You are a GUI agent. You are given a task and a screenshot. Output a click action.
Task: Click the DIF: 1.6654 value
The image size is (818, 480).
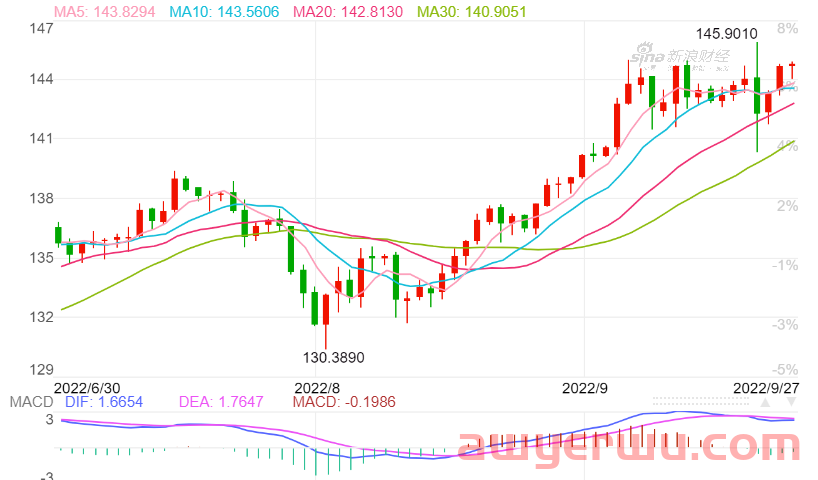click(x=104, y=402)
